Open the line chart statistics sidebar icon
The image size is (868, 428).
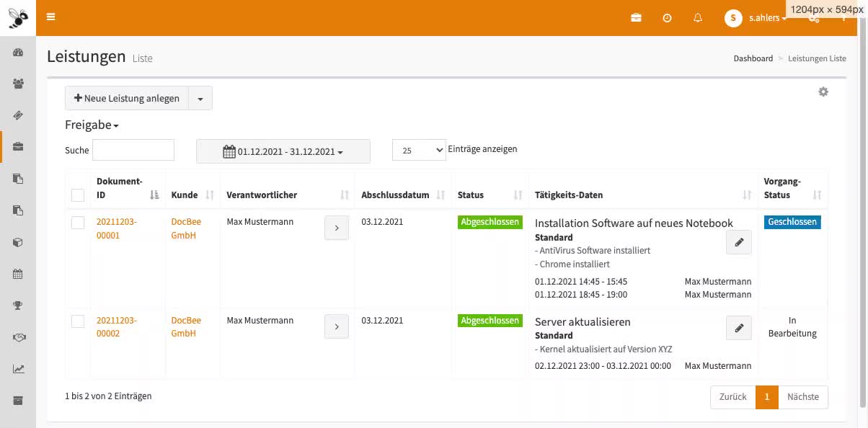click(x=18, y=369)
